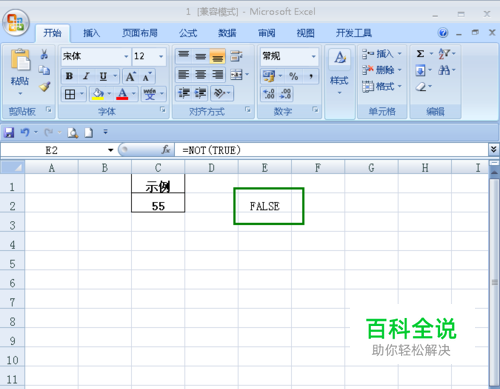Screen dimensions: 500x389
Task: Expand formula bar with double chevron
Action: [494, 149]
